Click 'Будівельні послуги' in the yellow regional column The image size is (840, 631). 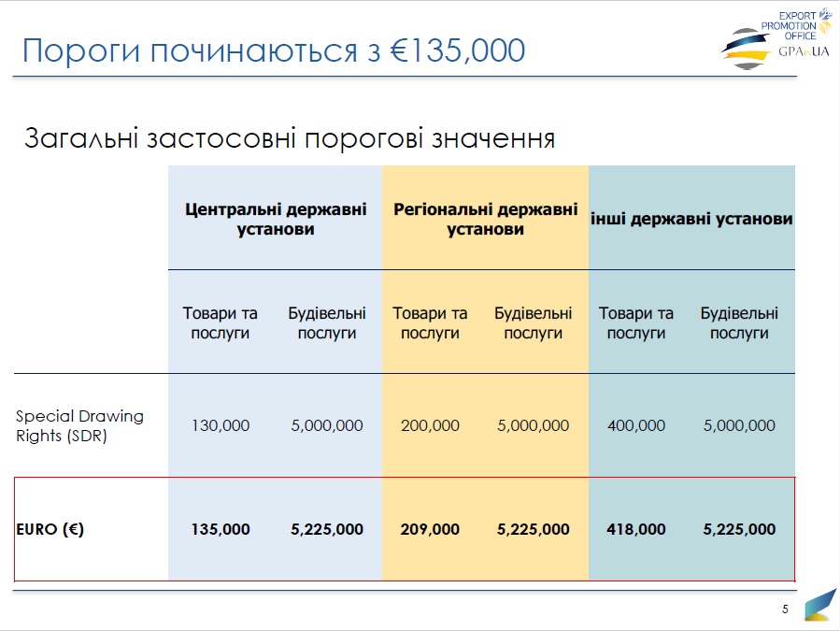coord(533,323)
